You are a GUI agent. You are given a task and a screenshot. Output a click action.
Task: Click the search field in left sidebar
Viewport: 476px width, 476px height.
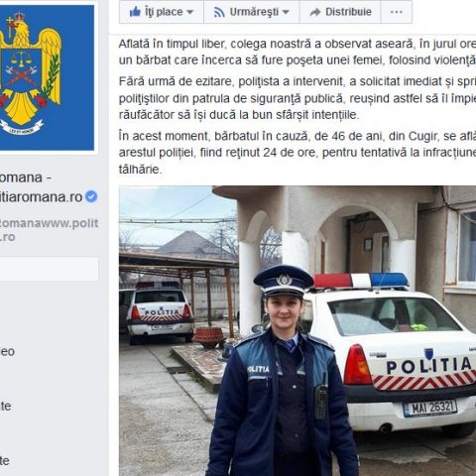pyautogui.click(x=49, y=270)
